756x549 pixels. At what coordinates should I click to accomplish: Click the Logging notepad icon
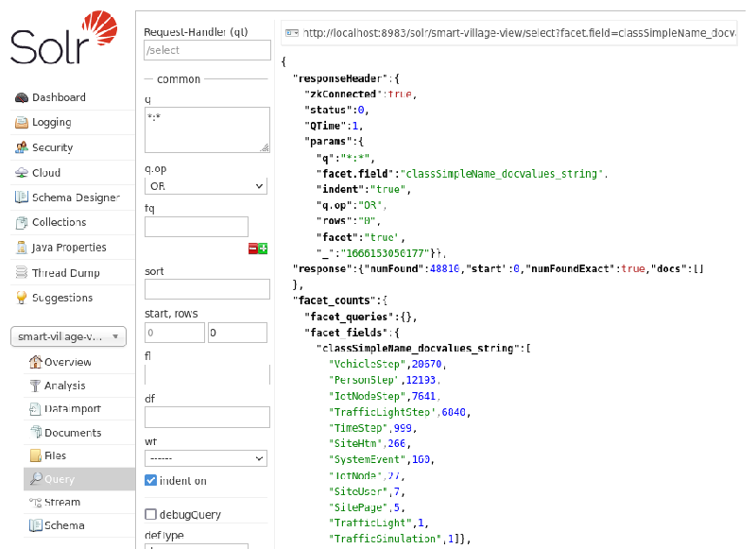22,123
